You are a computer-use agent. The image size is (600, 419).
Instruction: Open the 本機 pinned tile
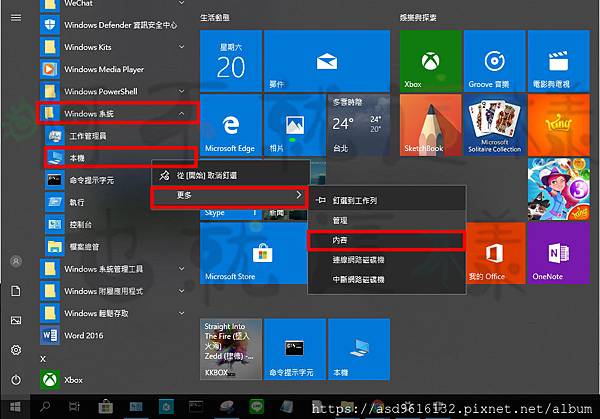point(359,349)
